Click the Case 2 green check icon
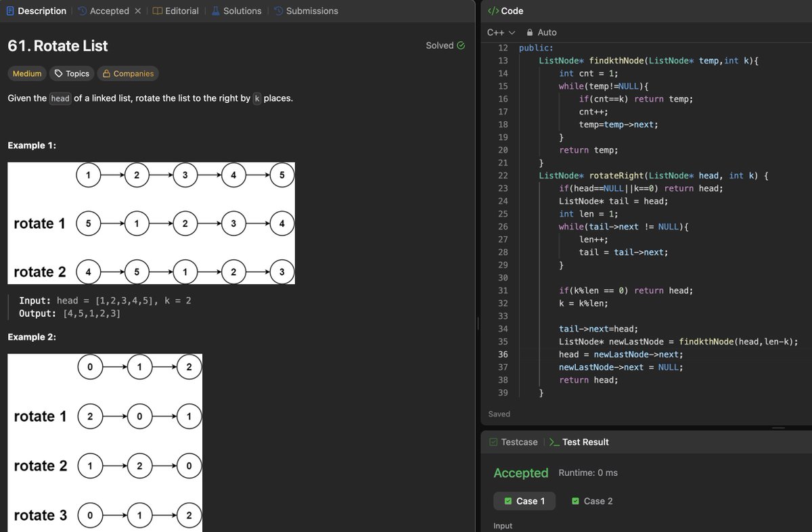812x532 pixels. point(575,501)
